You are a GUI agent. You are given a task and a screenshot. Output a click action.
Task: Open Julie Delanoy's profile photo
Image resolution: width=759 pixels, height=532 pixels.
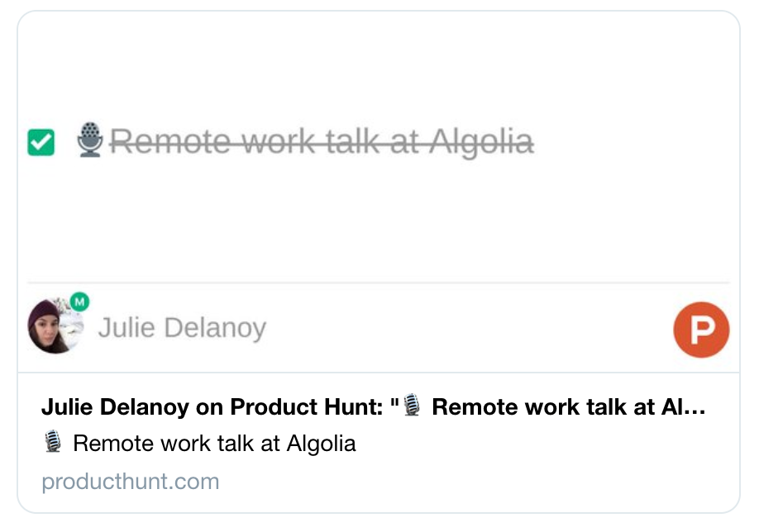[x=55, y=325]
